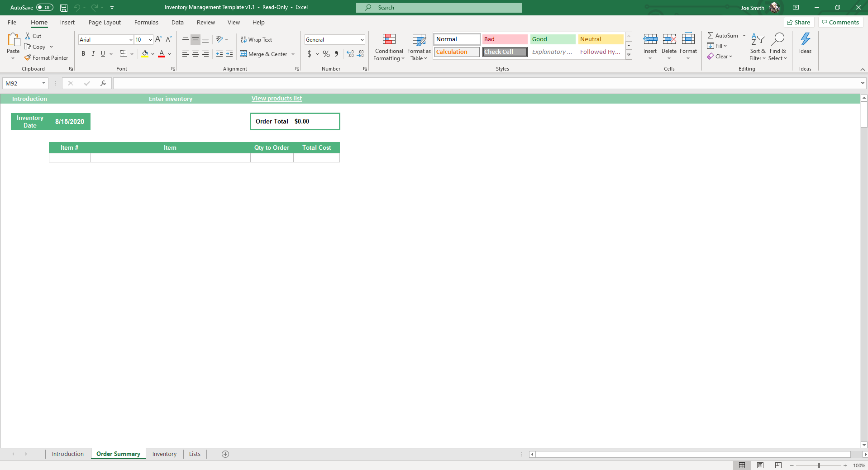Toggle middle vertical alignment
This screenshot has width=868, height=470.
(x=196, y=39)
